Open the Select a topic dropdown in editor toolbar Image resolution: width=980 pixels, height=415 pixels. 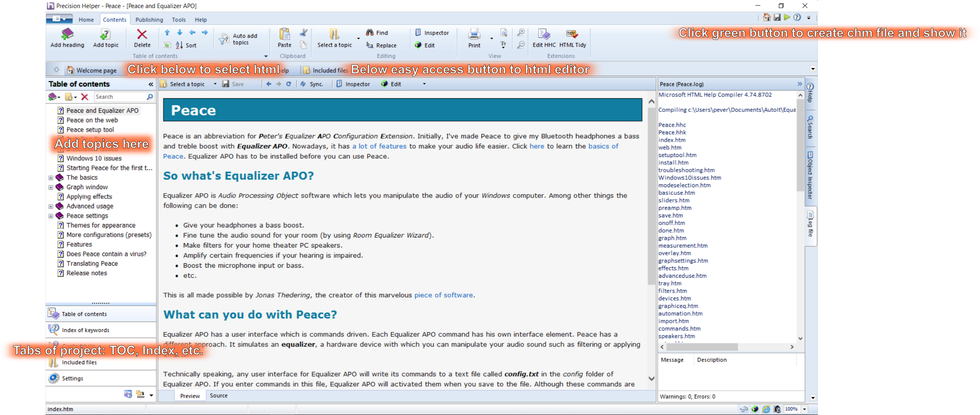click(x=215, y=84)
